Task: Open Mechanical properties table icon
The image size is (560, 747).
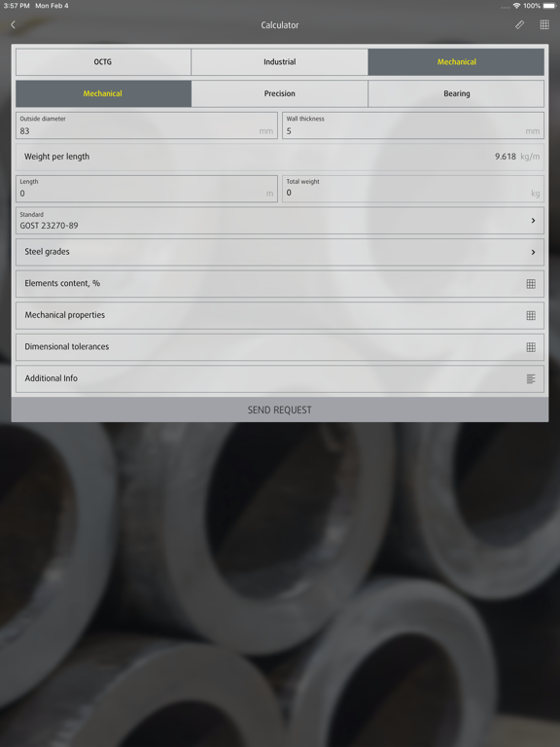Action: [x=531, y=315]
